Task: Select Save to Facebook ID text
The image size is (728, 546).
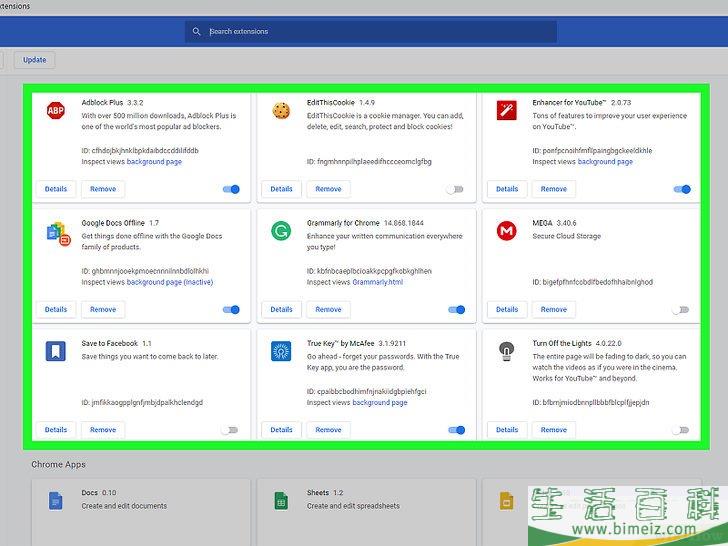Action: (x=142, y=403)
